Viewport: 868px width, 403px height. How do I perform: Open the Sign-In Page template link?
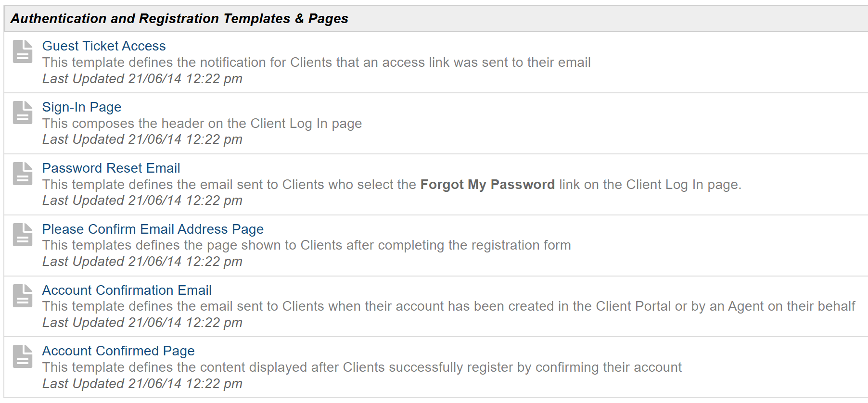click(x=82, y=107)
